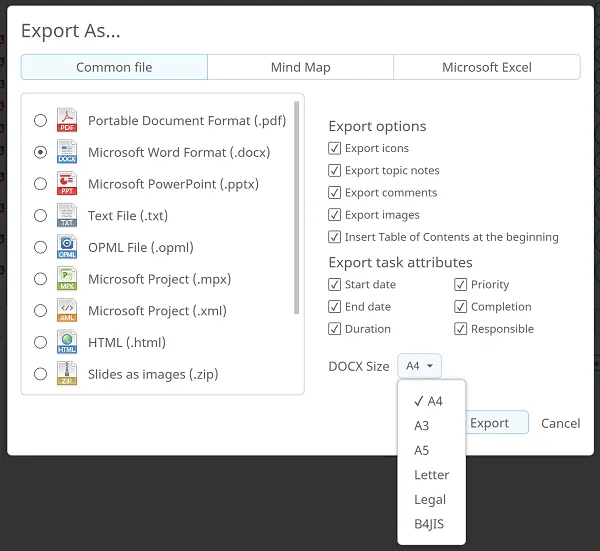Open the Microsoft Excel tab

coord(487,67)
